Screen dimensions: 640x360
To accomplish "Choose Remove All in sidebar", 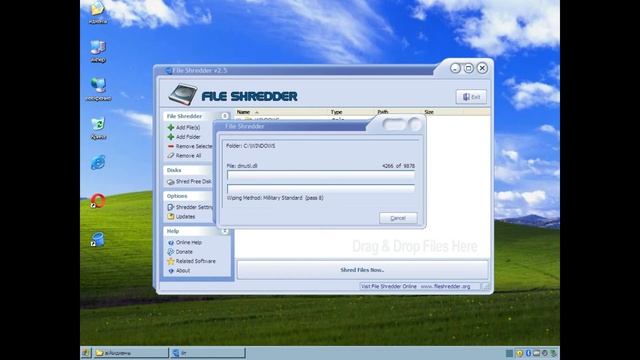I will [x=188, y=156].
